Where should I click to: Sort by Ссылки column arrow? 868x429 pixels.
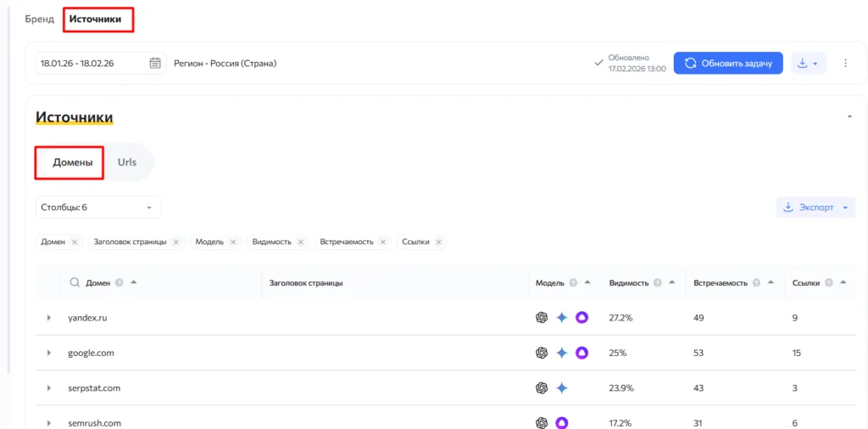(x=843, y=282)
